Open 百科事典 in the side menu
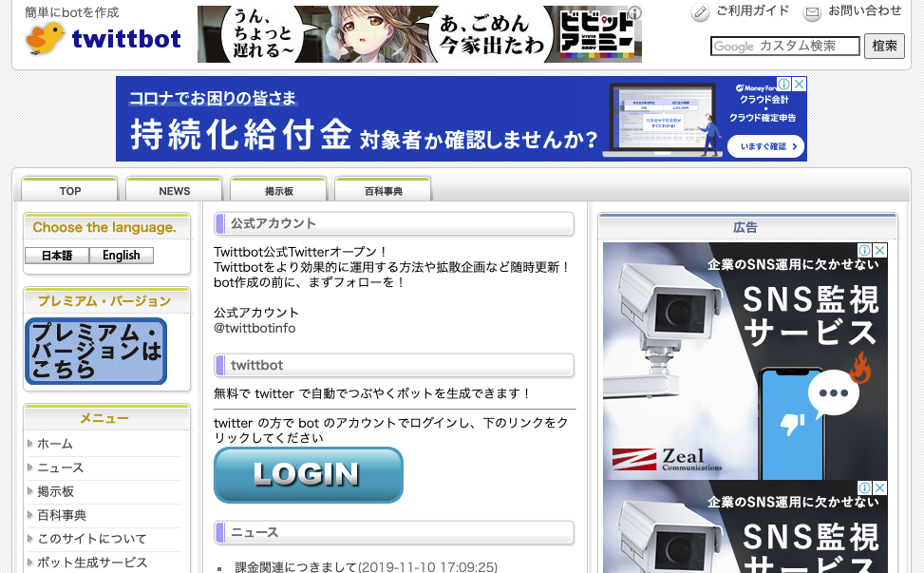 point(62,515)
